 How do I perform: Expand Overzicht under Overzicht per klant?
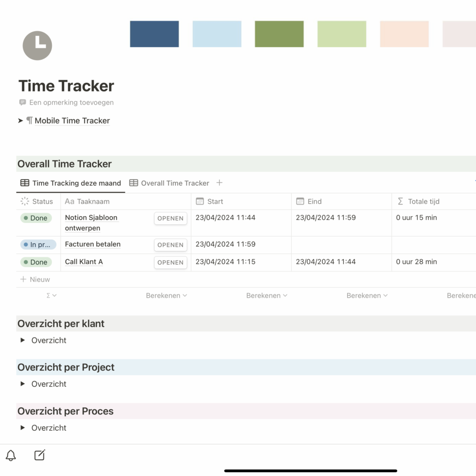point(22,340)
